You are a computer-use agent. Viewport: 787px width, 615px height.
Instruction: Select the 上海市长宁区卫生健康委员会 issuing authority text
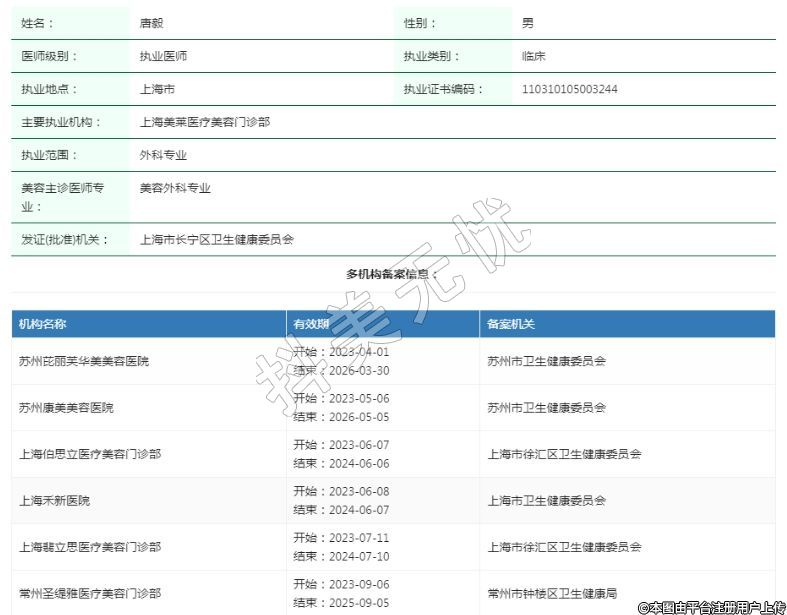pos(216,240)
